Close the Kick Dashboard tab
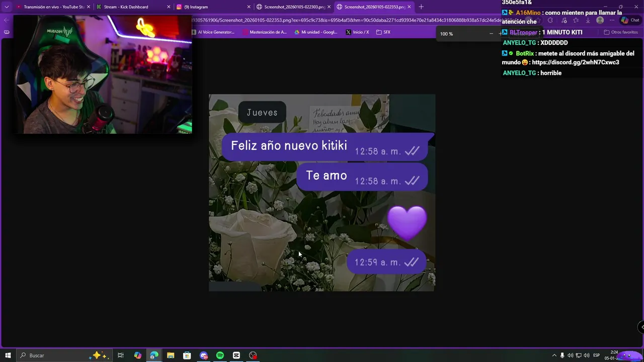Image resolution: width=644 pixels, height=362 pixels. click(x=169, y=7)
